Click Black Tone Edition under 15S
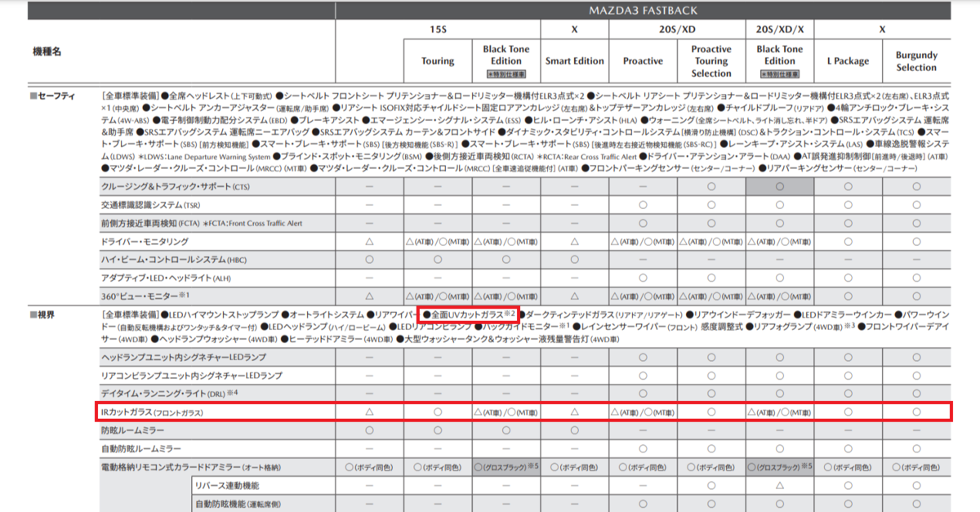Screen dimensions: 980x512 (x=506, y=55)
